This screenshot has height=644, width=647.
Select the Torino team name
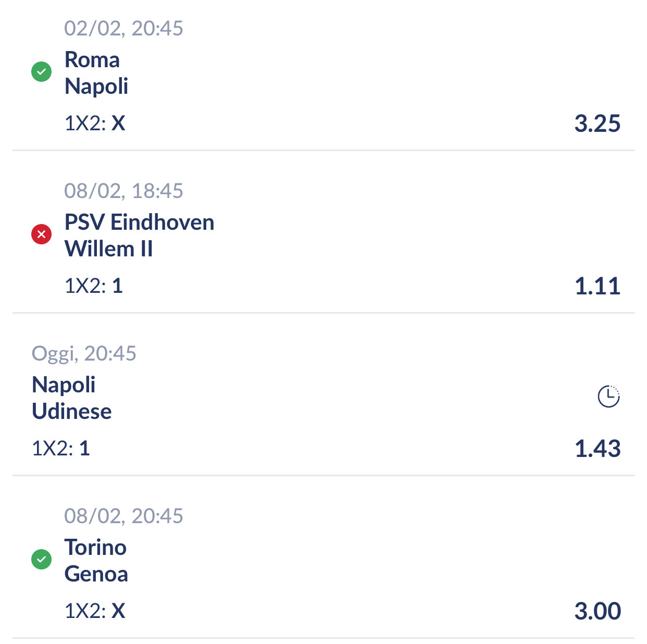coord(95,548)
